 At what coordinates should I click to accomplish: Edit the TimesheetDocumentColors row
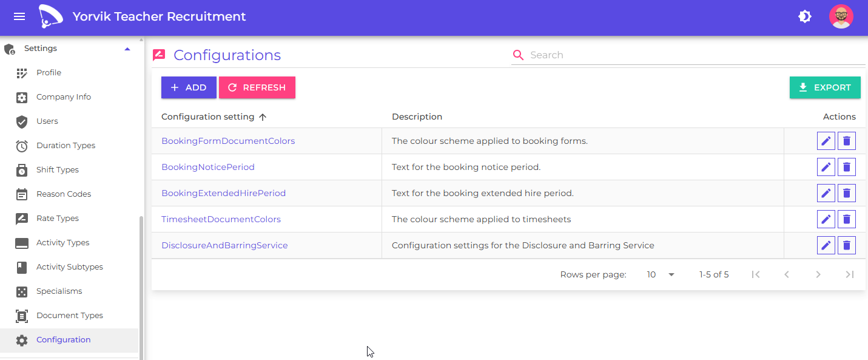[x=826, y=219]
